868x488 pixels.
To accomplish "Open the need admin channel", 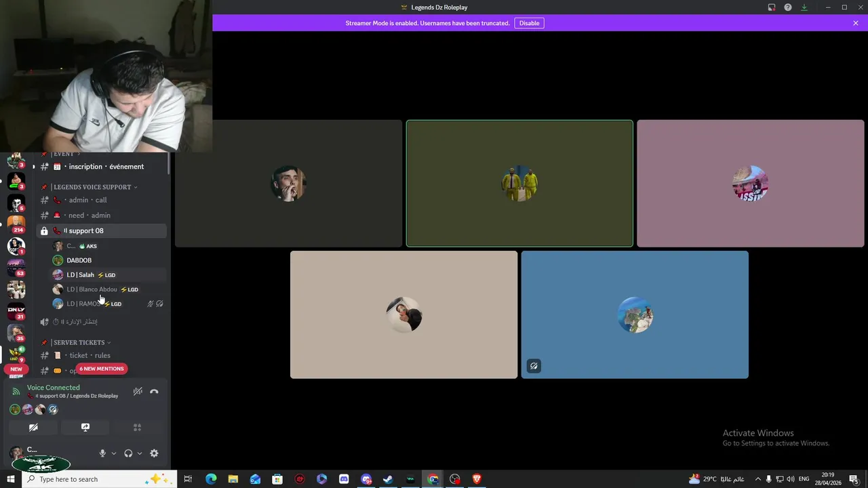I will [101, 216].
